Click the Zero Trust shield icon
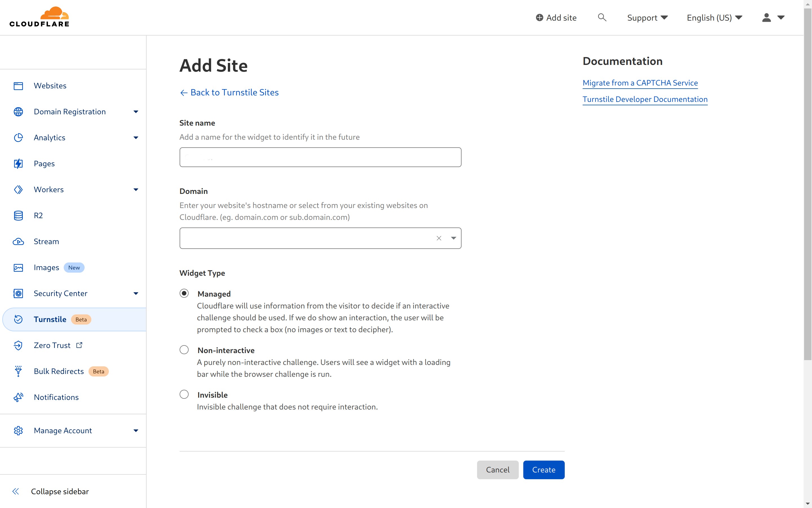 (18, 345)
